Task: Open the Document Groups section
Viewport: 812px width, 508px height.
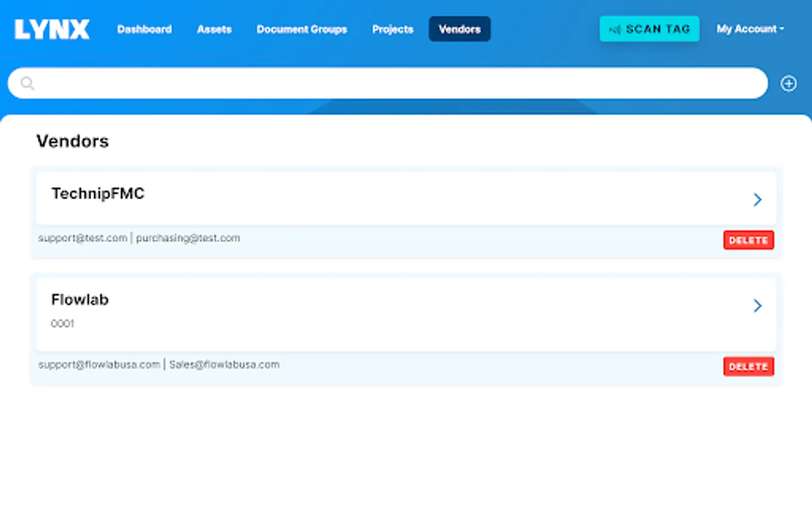Action: [302, 29]
